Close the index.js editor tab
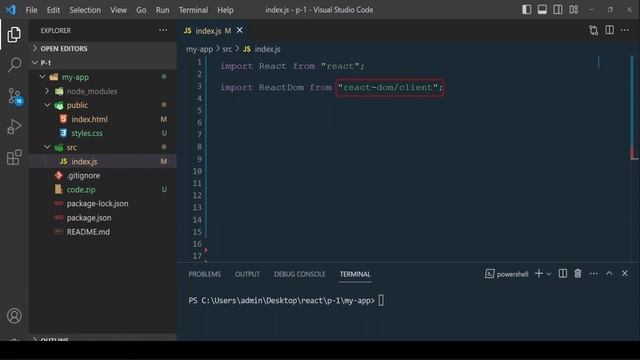This screenshot has width=640, height=360. pos(240,30)
